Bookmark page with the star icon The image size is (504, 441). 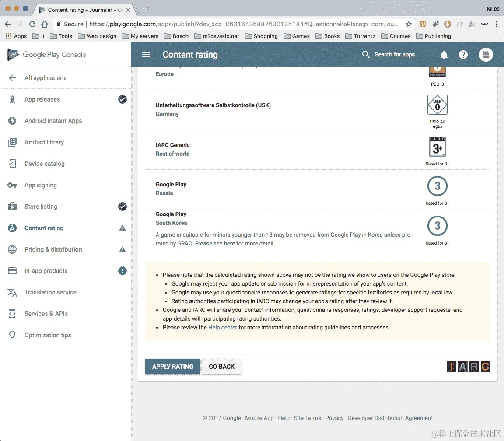[x=409, y=24]
